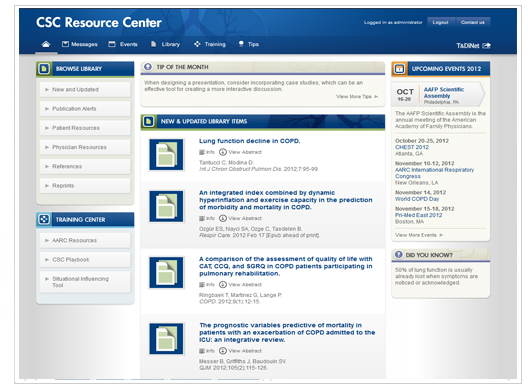Viewport: 528px width, 391px height.
Task: Open the Training menu item
Action: [209, 44]
